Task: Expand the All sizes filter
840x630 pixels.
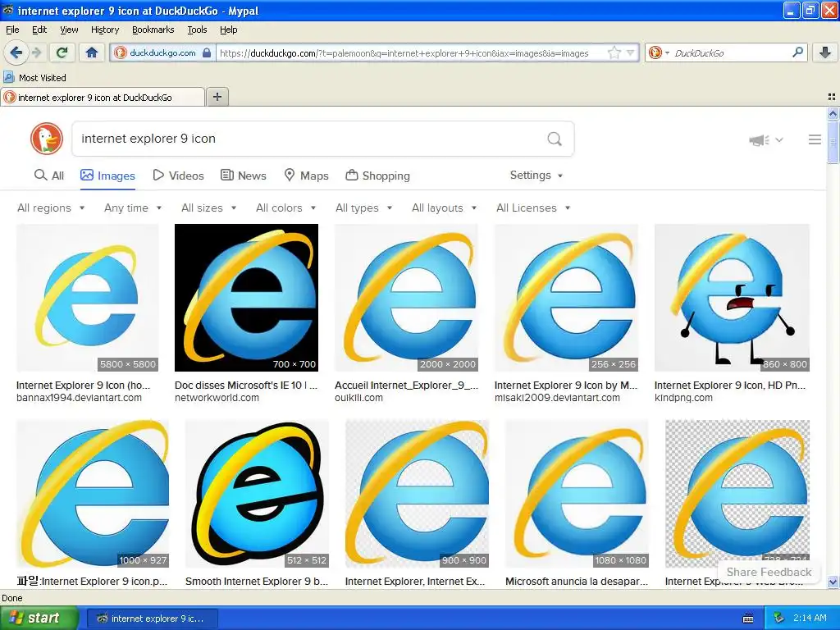Action: [x=209, y=208]
